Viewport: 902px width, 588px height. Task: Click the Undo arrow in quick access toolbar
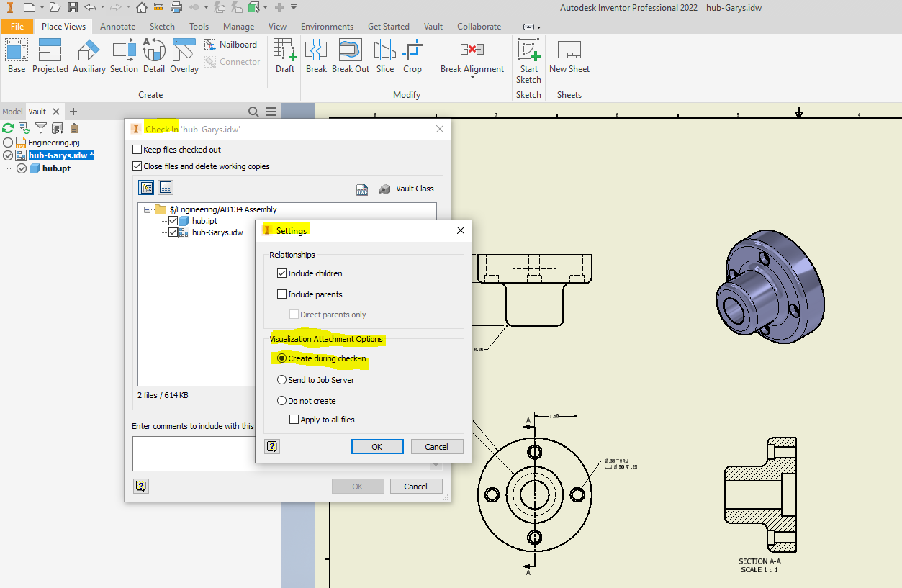pos(90,7)
